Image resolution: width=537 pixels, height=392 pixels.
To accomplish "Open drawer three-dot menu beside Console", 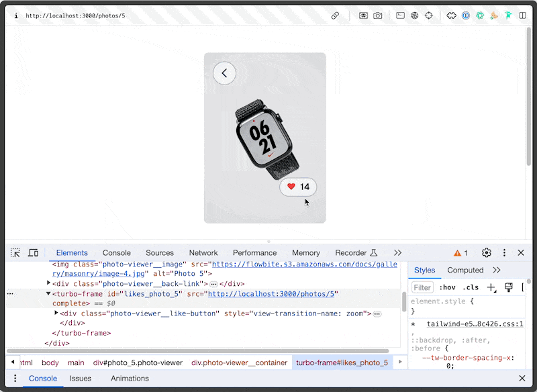I will tap(15, 379).
